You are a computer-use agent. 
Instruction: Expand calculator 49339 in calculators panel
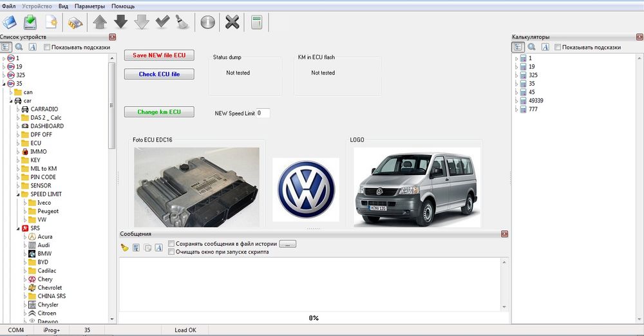click(516, 100)
